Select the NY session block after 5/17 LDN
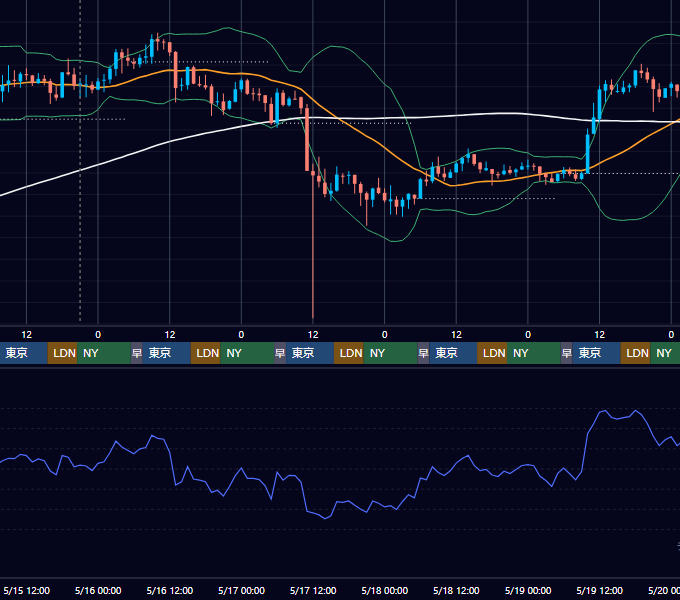The height and width of the screenshot is (600, 680). (390, 353)
